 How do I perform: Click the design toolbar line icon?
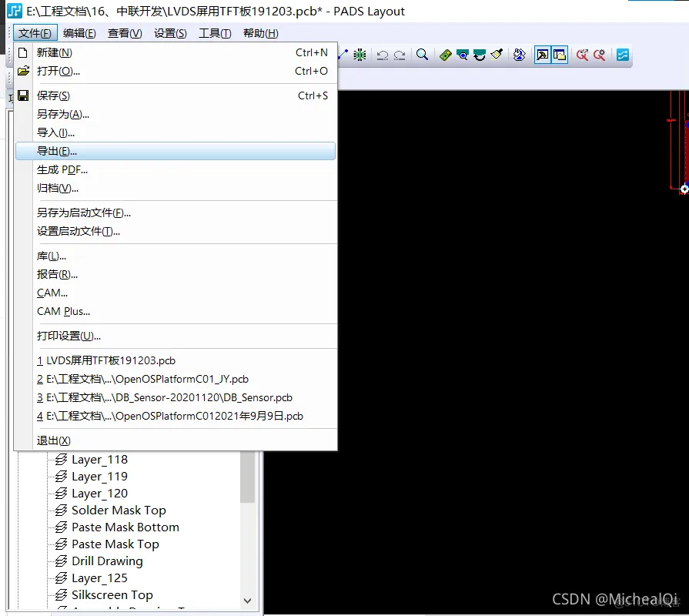coord(343,55)
